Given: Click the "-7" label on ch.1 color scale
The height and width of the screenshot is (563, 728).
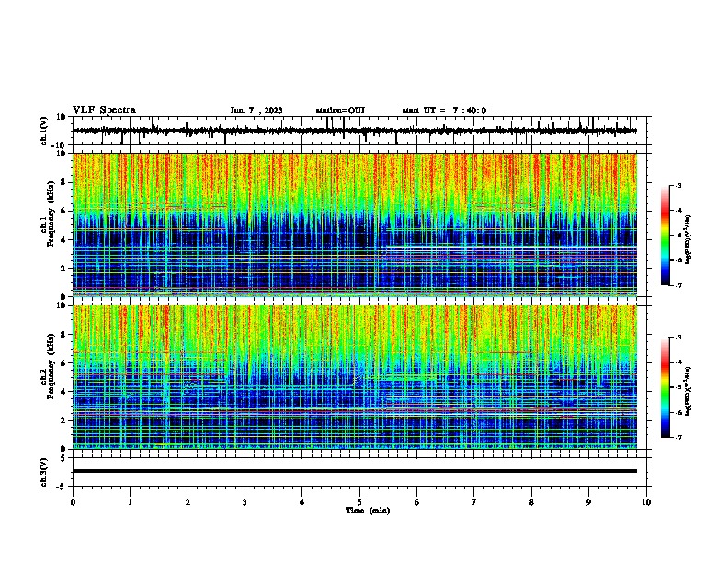Looking at the screenshot, I should [x=678, y=285].
